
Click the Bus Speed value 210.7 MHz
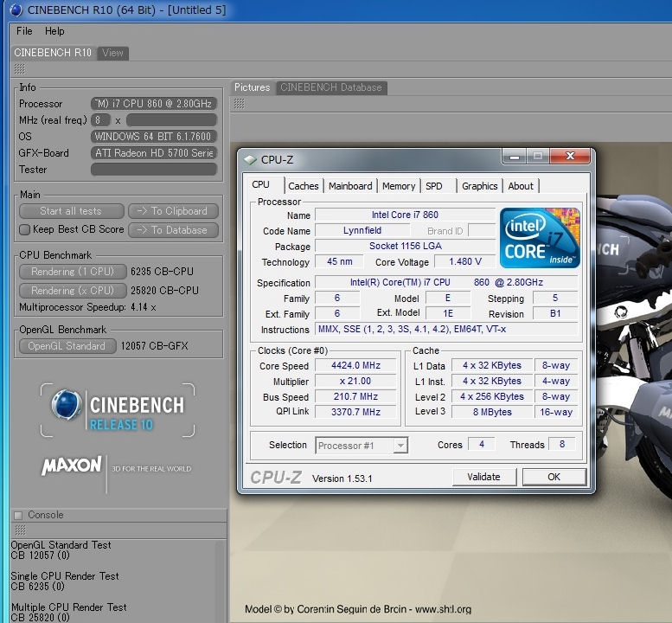tap(355, 396)
